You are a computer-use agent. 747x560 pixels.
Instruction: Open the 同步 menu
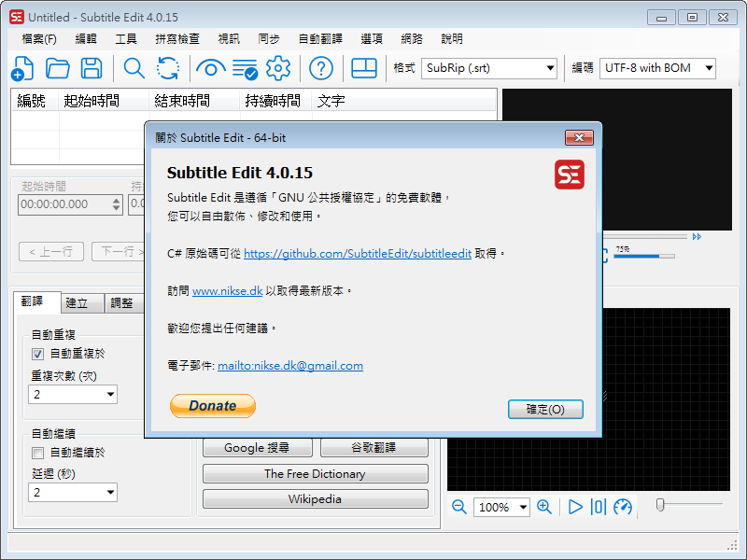click(269, 39)
